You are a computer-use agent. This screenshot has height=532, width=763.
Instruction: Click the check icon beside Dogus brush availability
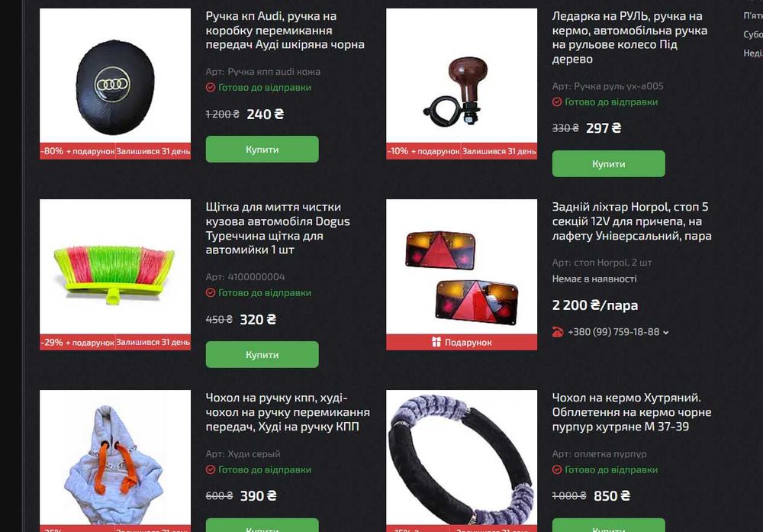click(211, 292)
